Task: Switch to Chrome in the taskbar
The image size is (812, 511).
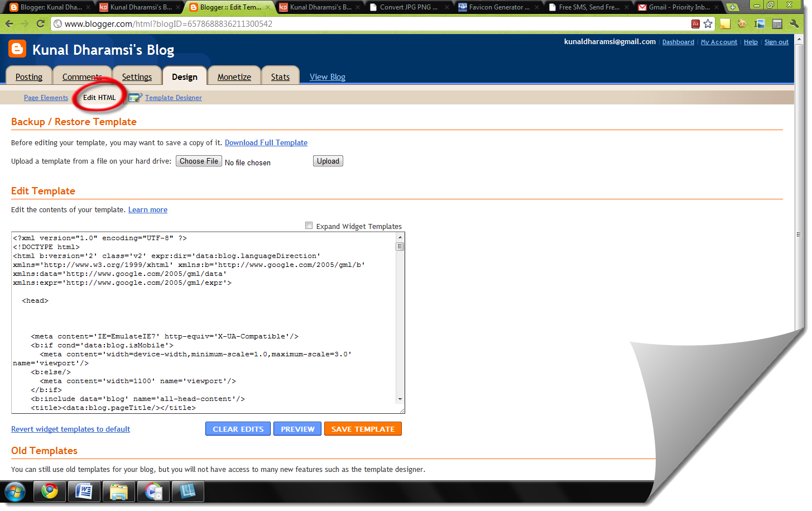Action: point(50,491)
